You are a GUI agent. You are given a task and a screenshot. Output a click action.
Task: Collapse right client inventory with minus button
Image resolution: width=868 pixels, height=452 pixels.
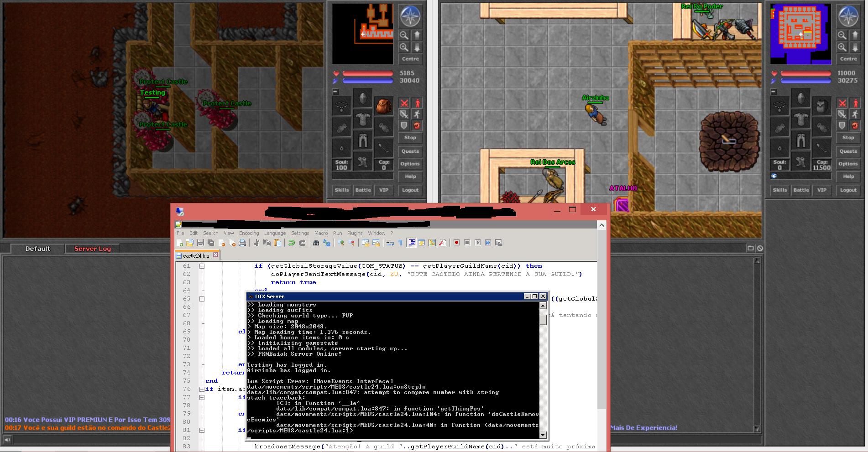click(x=774, y=92)
